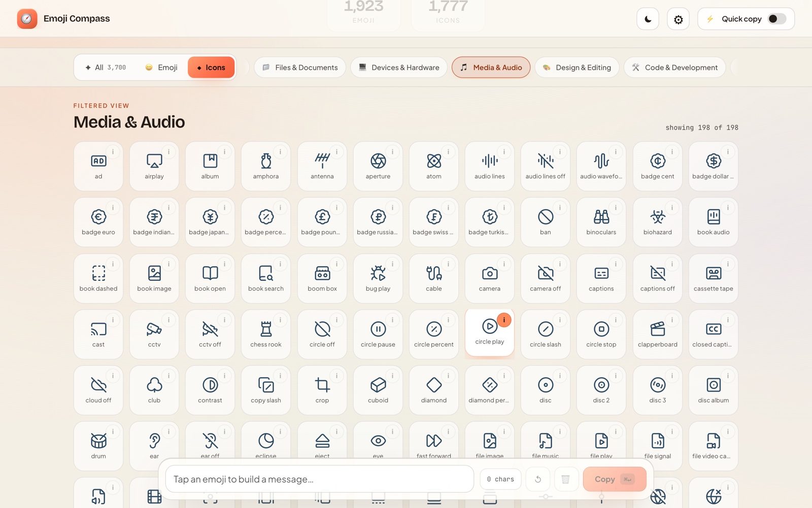Viewport: 812px width, 508px height.
Task: Select the biohazard icon
Action: [658, 222]
